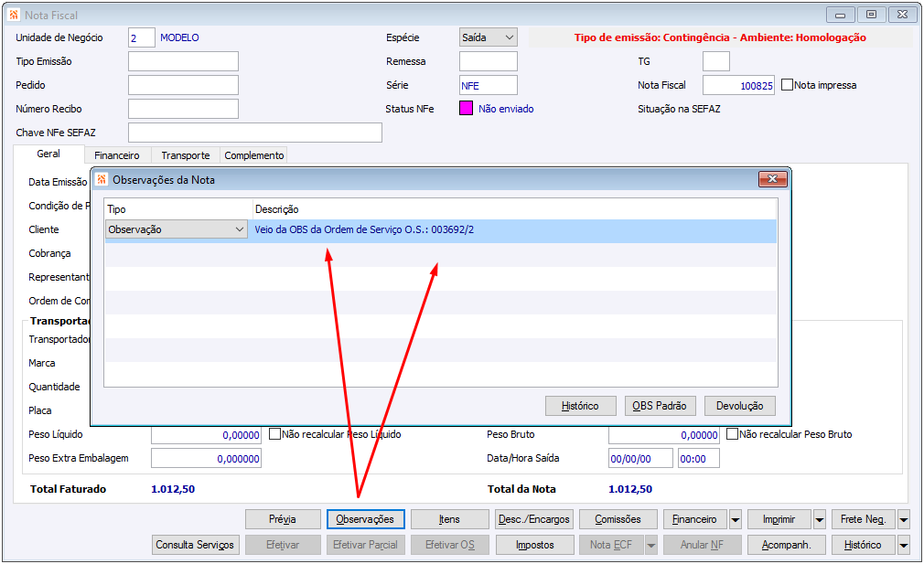The width and height of the screenshot is (924, 564).
Task: Click the pink Status NFe color indicator
Action: click(467, 109)
